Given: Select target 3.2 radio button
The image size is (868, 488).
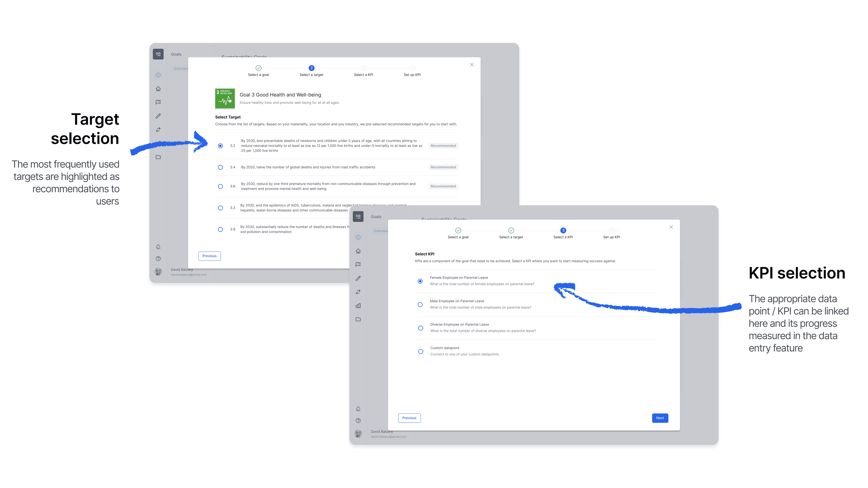Looking at the screenshot, I should coord(220,146).
